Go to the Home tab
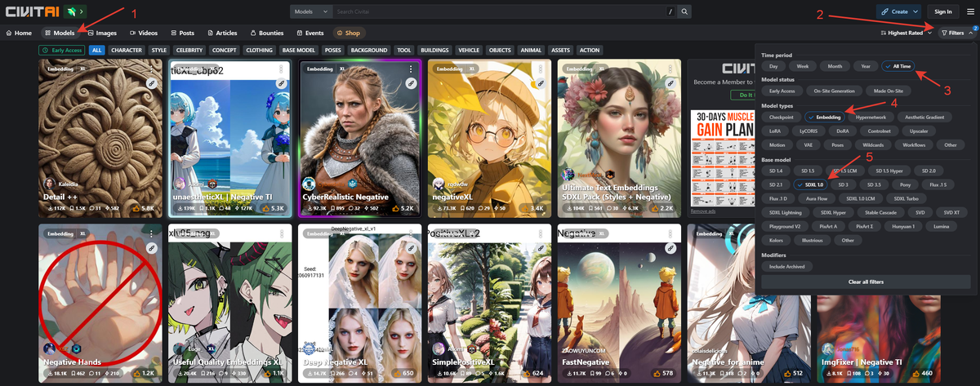The height and width of the screenshot is (386, 980). point(19,33)
